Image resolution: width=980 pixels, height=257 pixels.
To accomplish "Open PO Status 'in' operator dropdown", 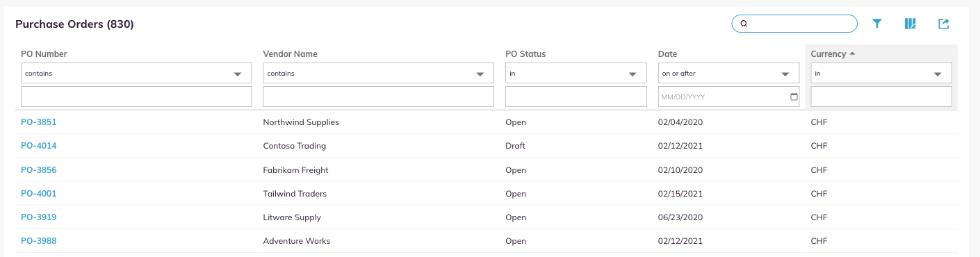I will pyautogui.click(x=576, y=73).
